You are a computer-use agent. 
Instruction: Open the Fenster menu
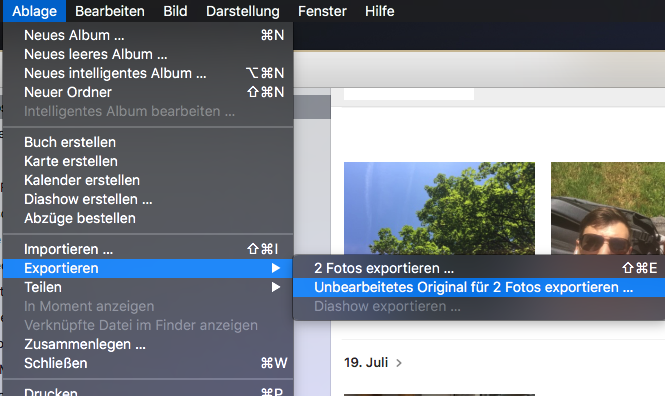pos(322,11)
